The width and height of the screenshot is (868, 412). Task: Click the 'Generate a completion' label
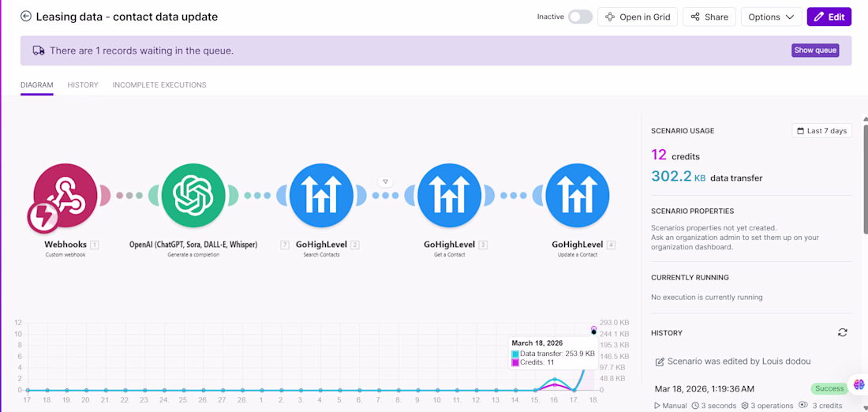tap(193, 255)
